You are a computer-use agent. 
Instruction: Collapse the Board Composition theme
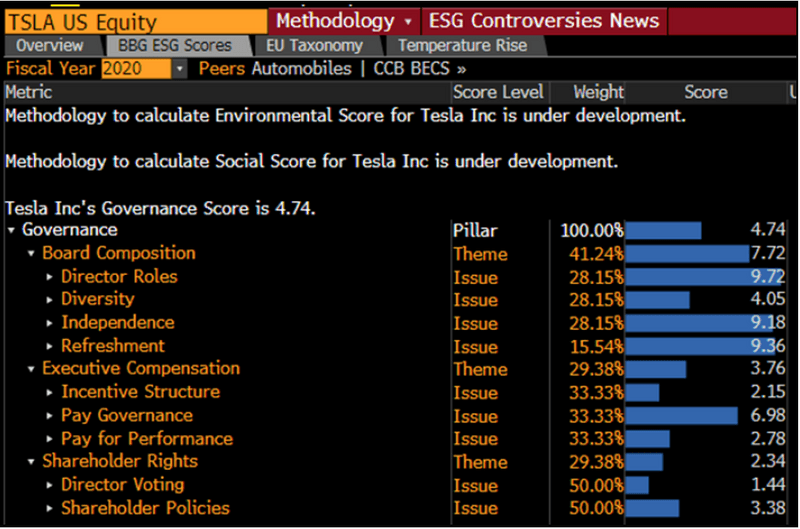click(x=31, y=253)
